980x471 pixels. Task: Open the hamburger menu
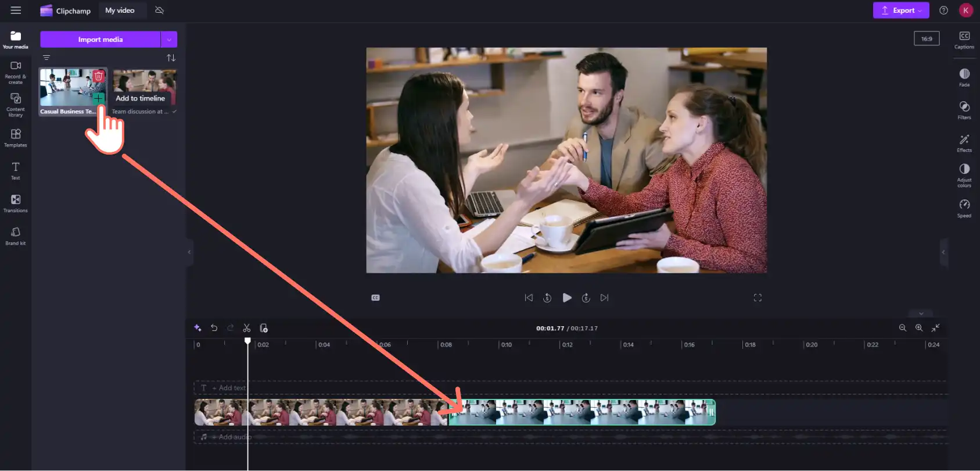pyautogui.click(x=16, y=10)
